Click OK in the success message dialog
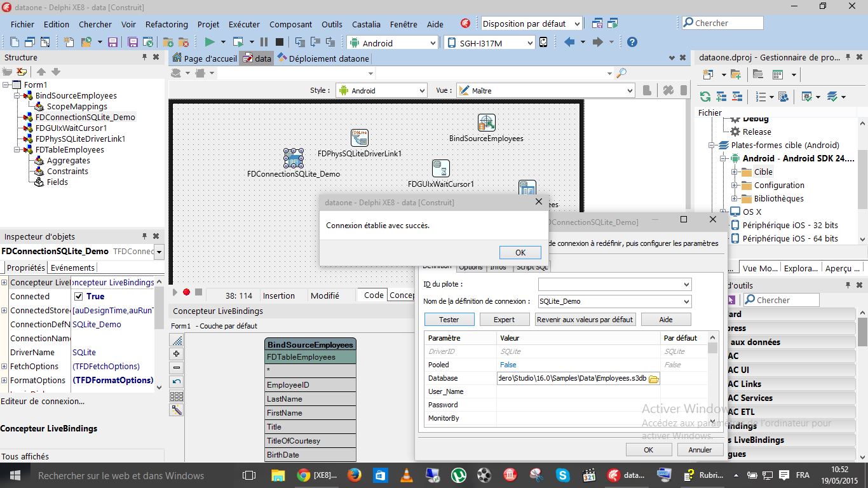The width and height of the screenshot is (868, 488). pos(520,252)
